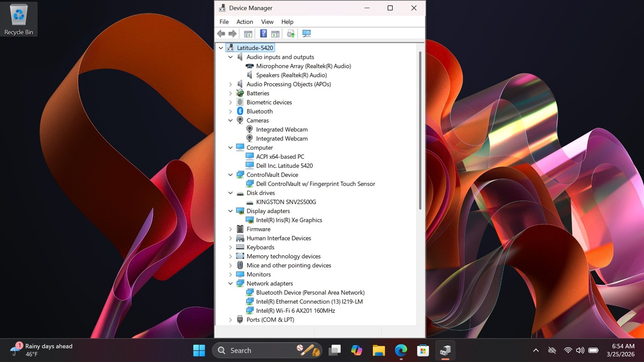Select ACPI x64-based PC entry
Image resolution: width=644 pixels, height=362 pixels.
point(280,156)
